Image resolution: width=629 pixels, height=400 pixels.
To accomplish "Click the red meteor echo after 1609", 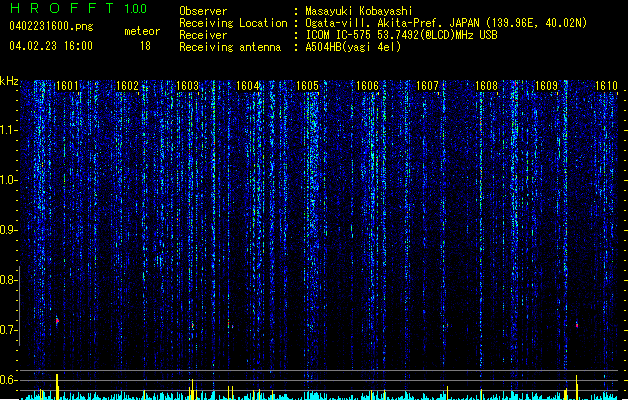I will click(x=577, y=325).
